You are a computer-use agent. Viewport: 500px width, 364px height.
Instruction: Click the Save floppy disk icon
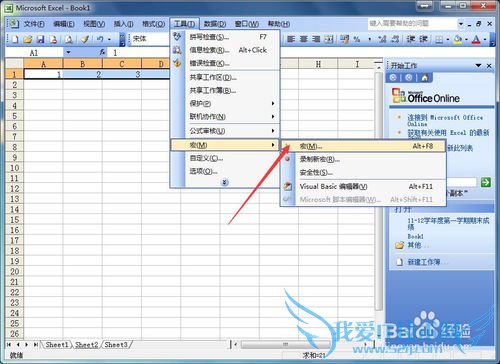(x=40, y=39)
